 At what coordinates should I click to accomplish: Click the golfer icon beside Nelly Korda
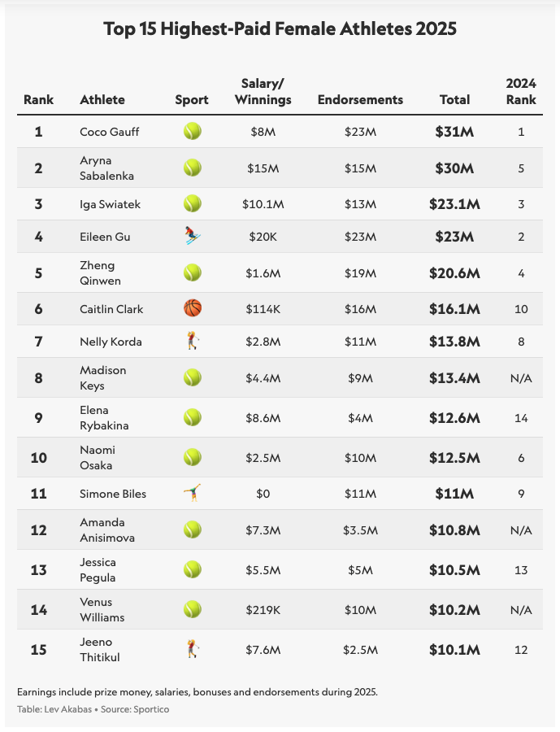point(192,342)
